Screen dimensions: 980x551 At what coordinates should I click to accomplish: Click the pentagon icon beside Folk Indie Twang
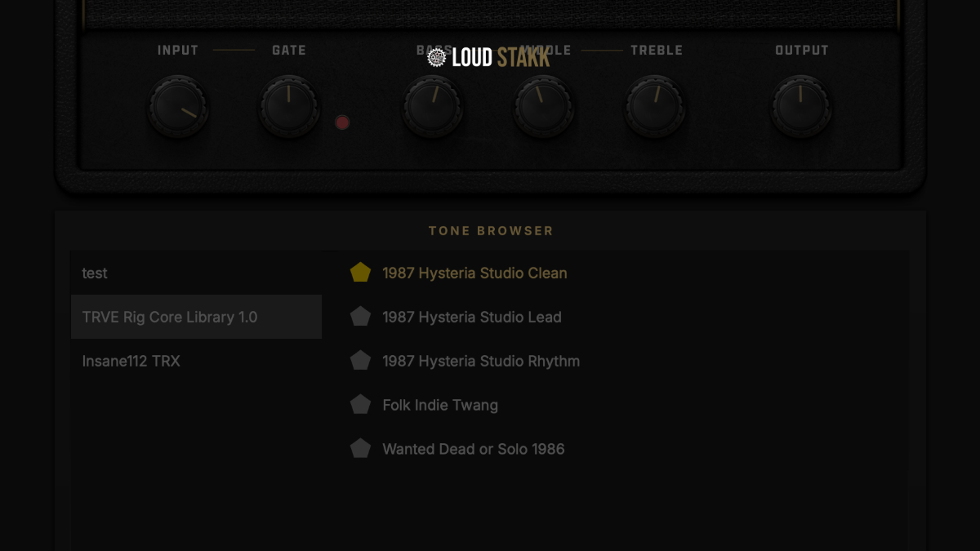coord(360,405)
